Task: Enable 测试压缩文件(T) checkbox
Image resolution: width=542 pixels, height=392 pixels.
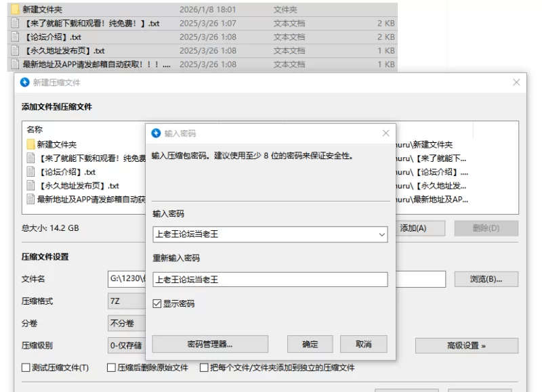Action: (26, 368)
